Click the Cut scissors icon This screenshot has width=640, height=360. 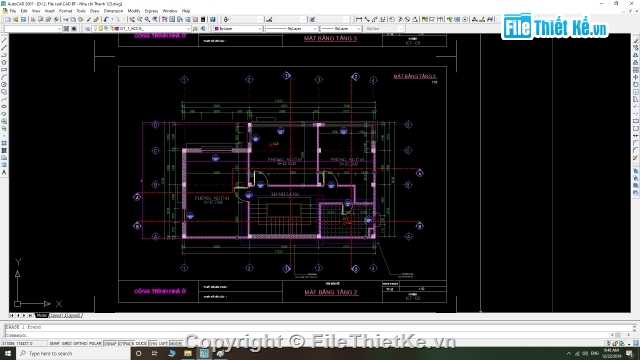[x=66, y=19]
